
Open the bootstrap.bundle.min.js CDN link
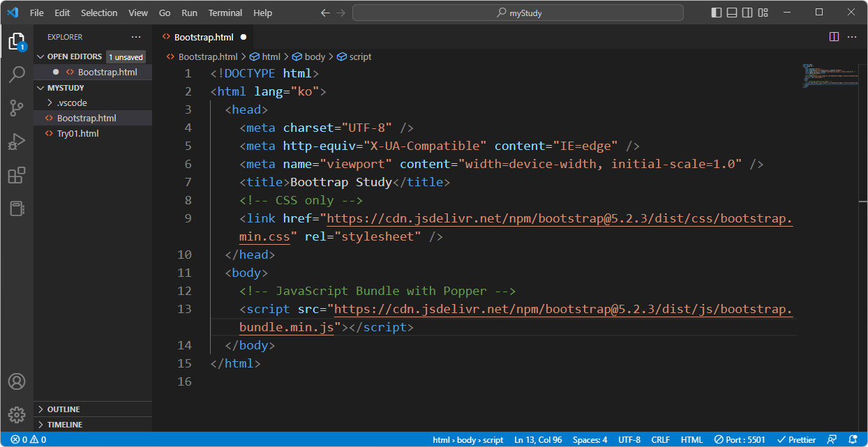[x=563, y=310]
